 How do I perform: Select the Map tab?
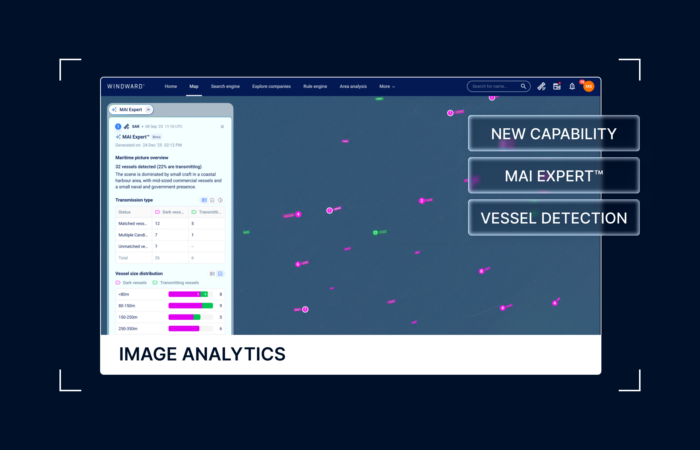(x=194, y=87)
